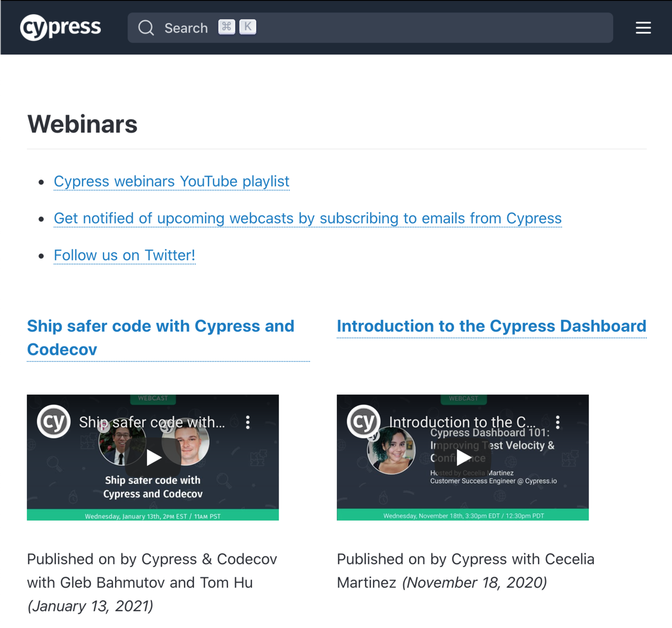Click the Cy channel avatar on Ship safer video
The image size is (672, 628).
point(54,421)
